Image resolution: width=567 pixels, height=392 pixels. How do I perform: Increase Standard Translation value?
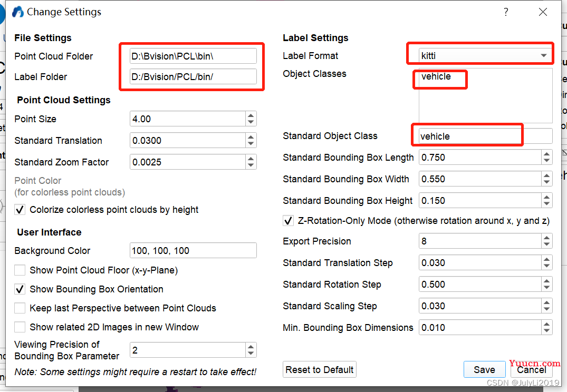[251, 138]
